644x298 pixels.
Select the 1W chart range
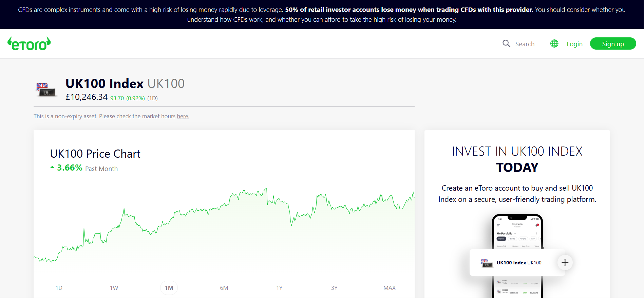click(114, 288)
